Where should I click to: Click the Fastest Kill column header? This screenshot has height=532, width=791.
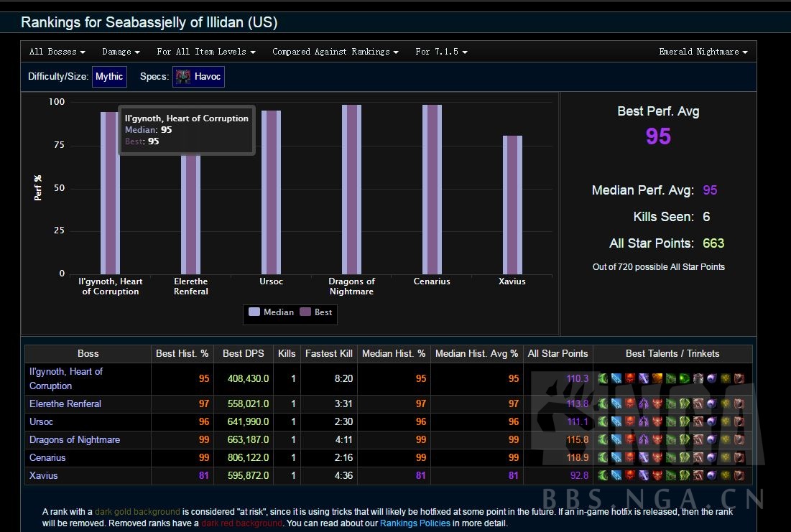click(329, 353)
